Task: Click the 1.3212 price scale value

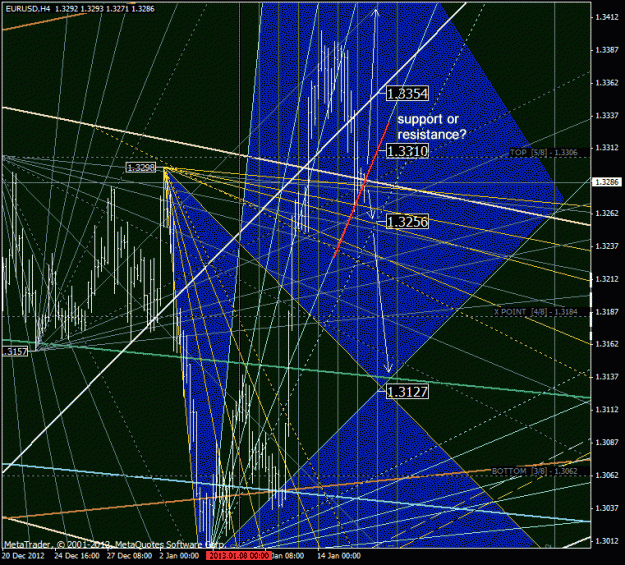Action: tap(607, 279)
